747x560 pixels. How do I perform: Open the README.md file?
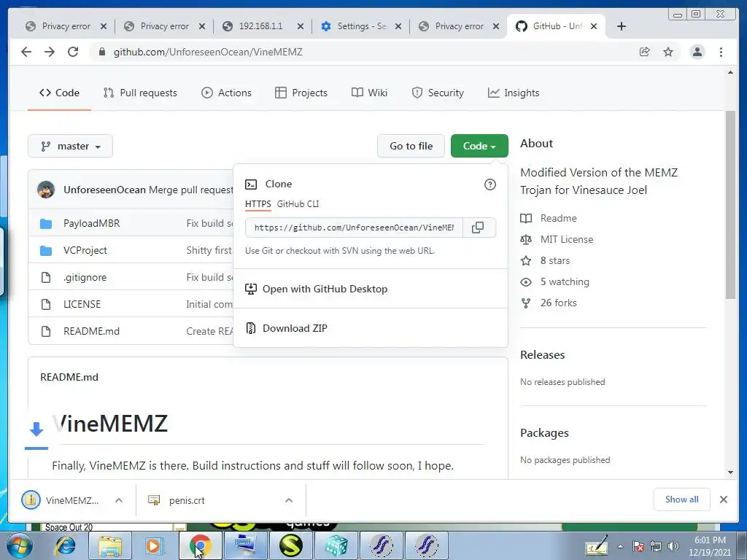pyautogui.click(x=91, y=332)
